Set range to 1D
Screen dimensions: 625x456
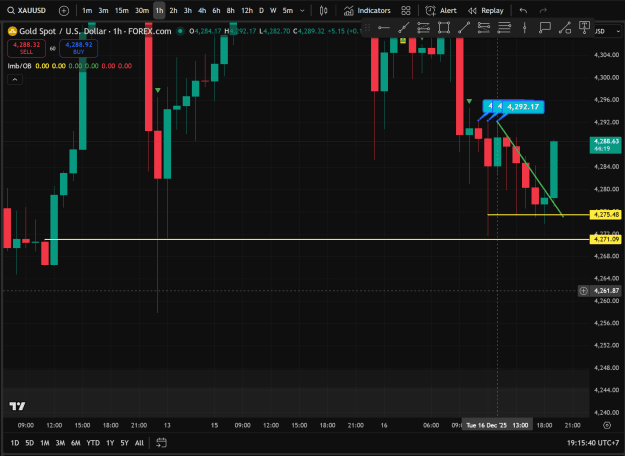(15, 443)
